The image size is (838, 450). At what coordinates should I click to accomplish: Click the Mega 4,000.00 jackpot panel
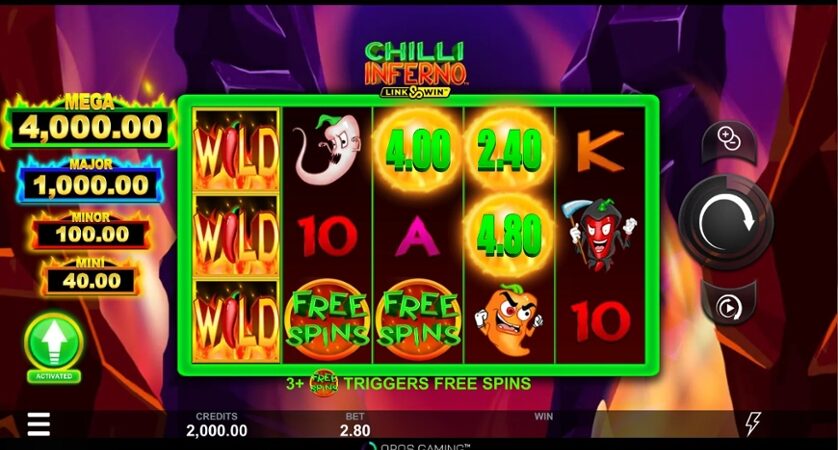[x=90, y=122]
